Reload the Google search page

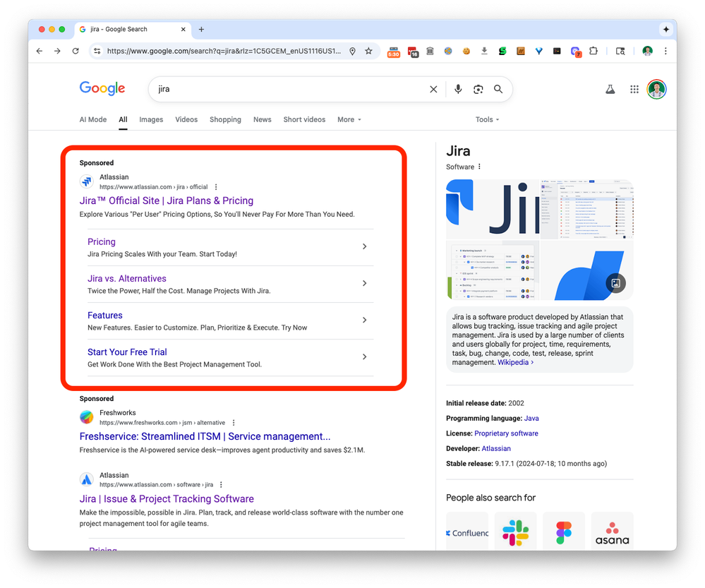[76, 52]
